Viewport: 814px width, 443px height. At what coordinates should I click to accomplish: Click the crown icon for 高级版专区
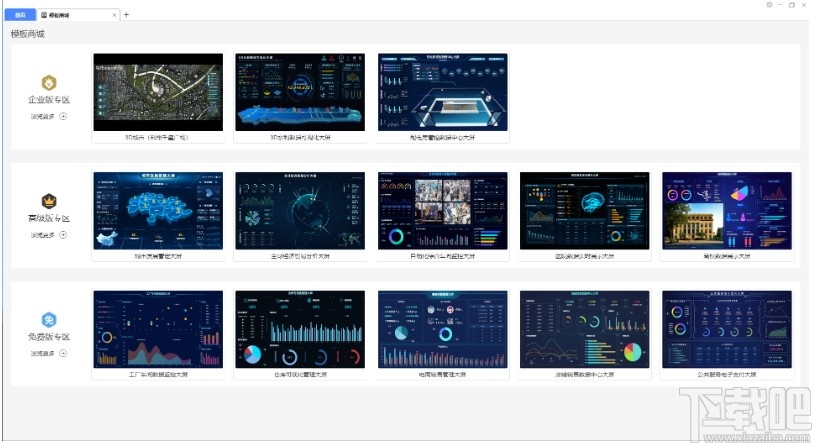tap(49, 201)
